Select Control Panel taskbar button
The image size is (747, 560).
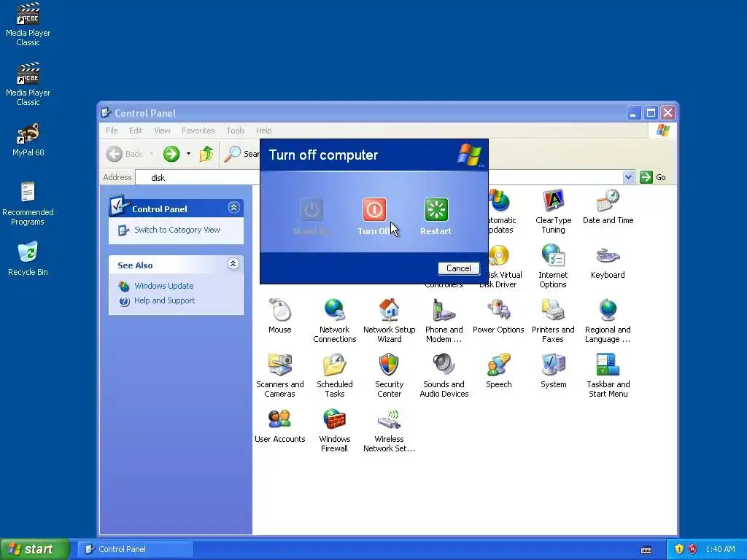(x=135, y=549)
